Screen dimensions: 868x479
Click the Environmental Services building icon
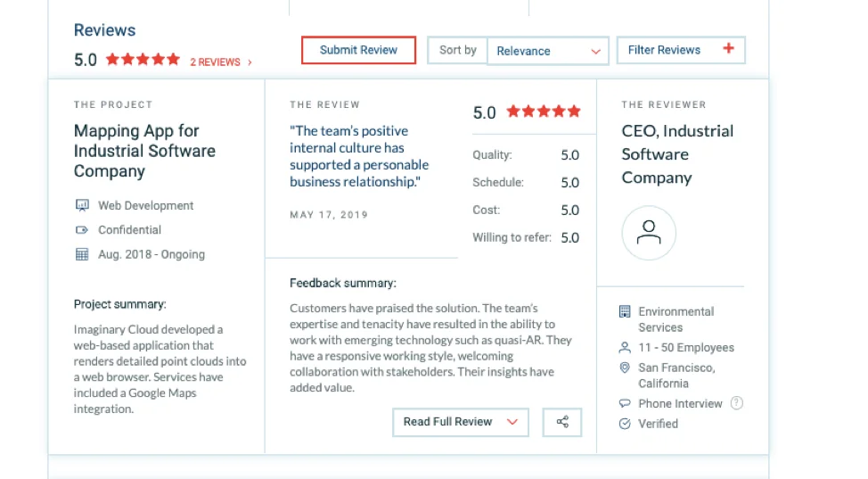(625, 311)
